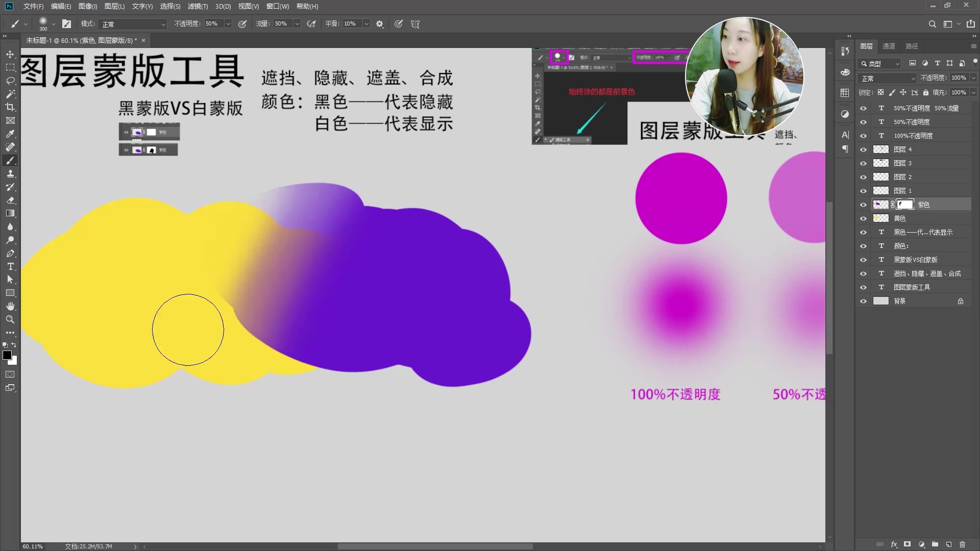Click the Add layer mask icon
Screen dimensions: 980x551
pos(909,544)
